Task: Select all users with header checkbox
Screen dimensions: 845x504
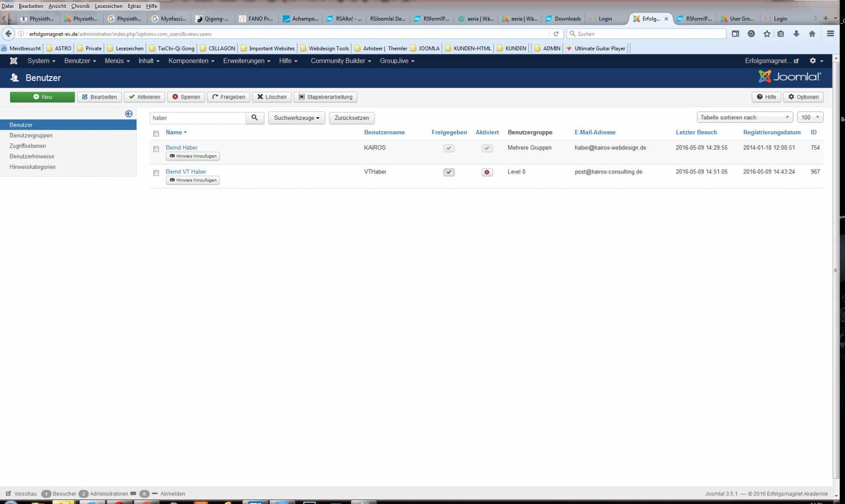Action: point(156,133)
